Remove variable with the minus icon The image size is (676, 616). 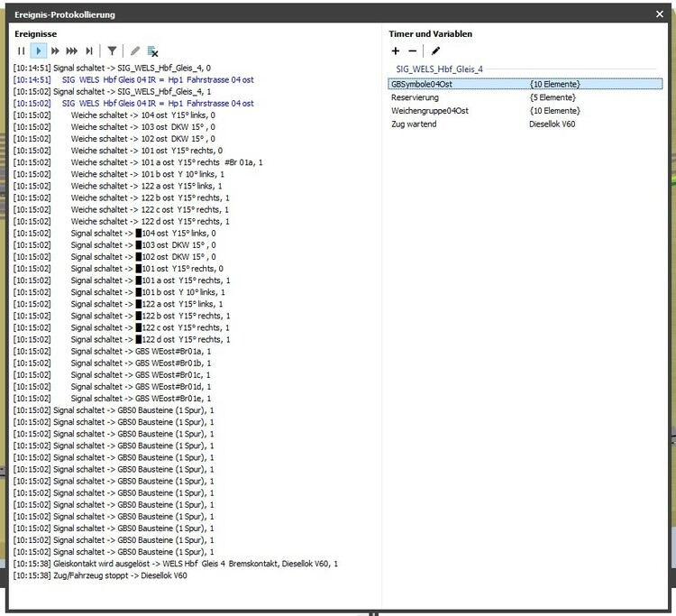coord(413,51)
